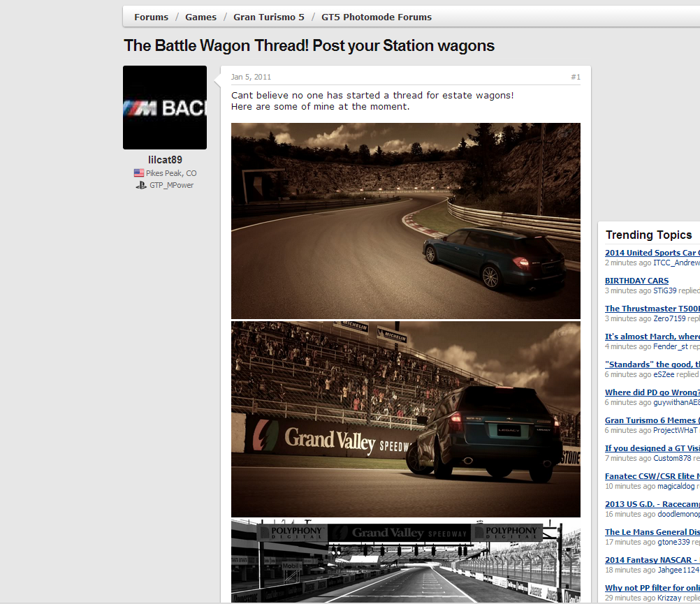Click the username eSZee in Trending Topics

tap(664, 374)
